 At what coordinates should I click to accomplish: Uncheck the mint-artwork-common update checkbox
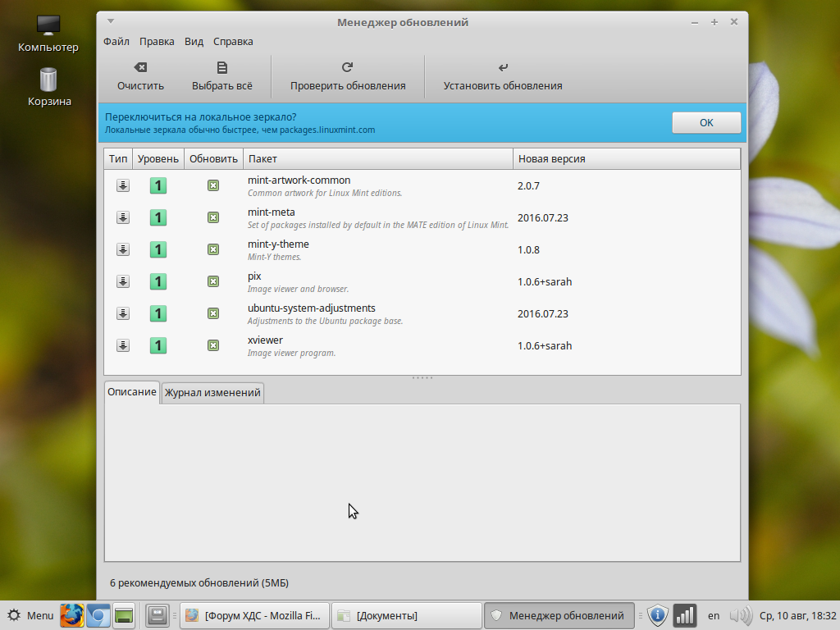click(213, 186)
